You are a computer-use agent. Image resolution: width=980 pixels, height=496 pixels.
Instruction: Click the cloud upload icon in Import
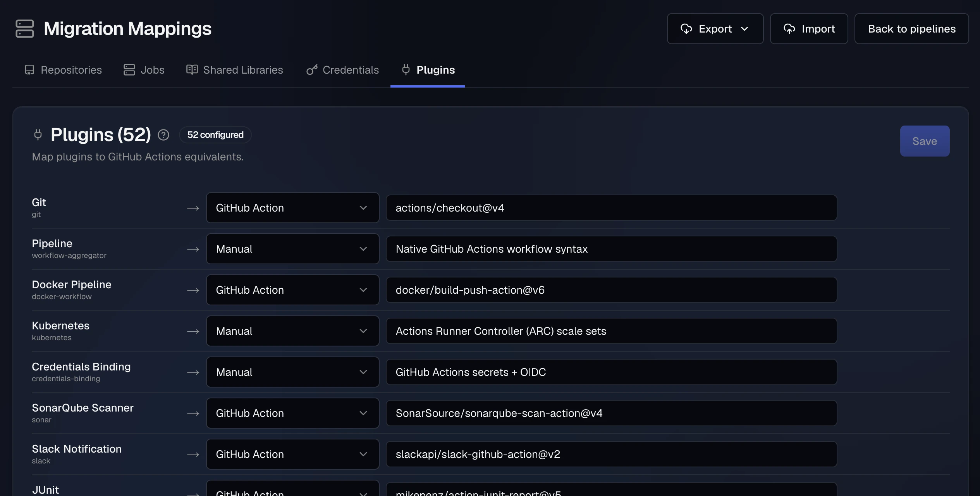point(789,29)
